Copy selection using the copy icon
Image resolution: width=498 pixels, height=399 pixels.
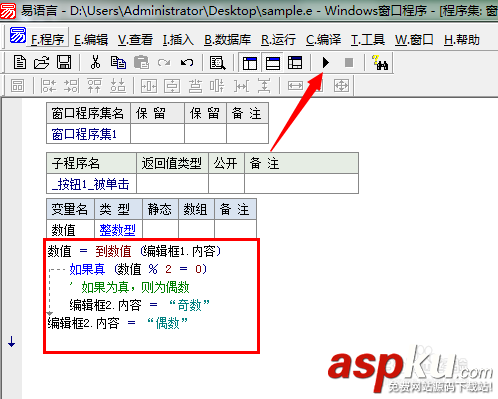(118, 62)
